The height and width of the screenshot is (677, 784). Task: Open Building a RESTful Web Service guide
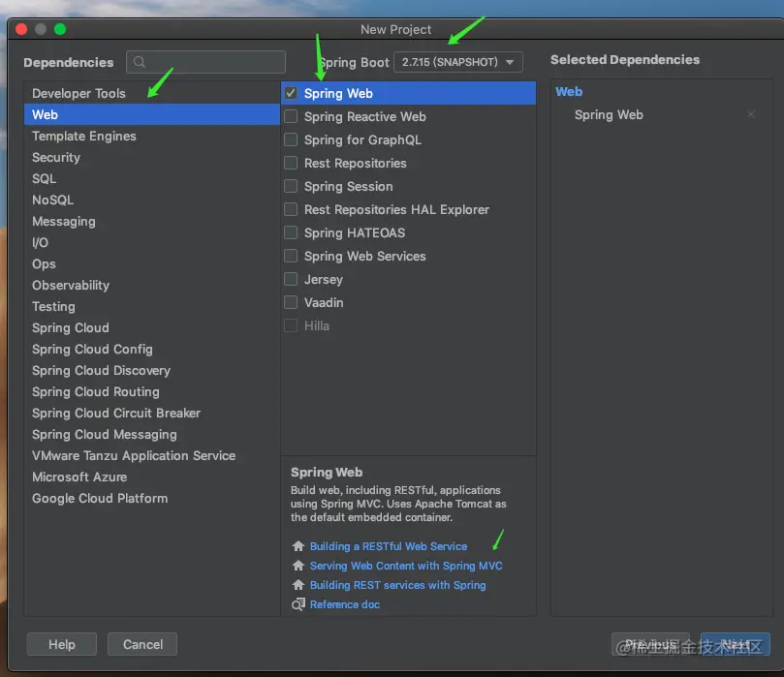click(389, 546)
